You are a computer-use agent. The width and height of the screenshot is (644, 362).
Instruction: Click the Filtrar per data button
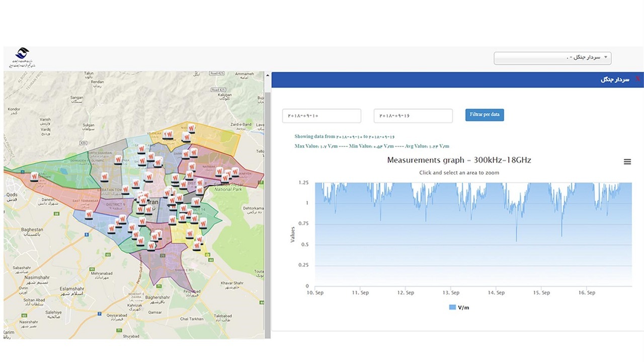tap(485, 115)
